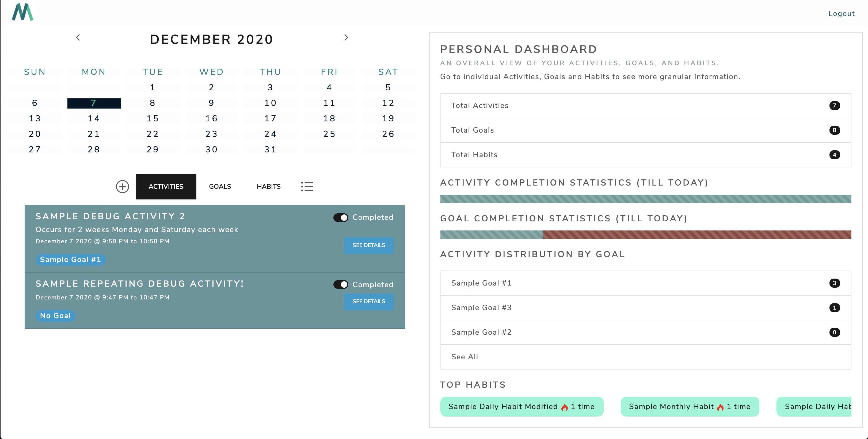
Task: Open the list view icon beside Habits
Action: coord(307,187)
